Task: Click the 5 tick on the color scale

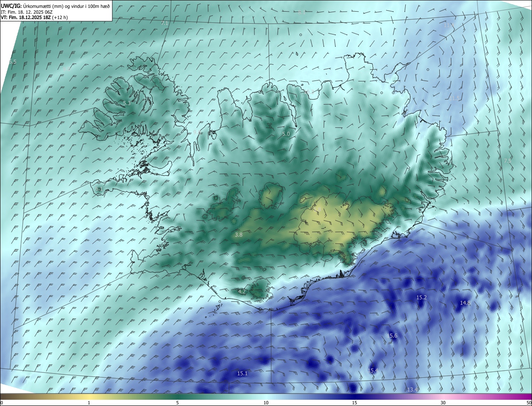Action: pos(177,403)
